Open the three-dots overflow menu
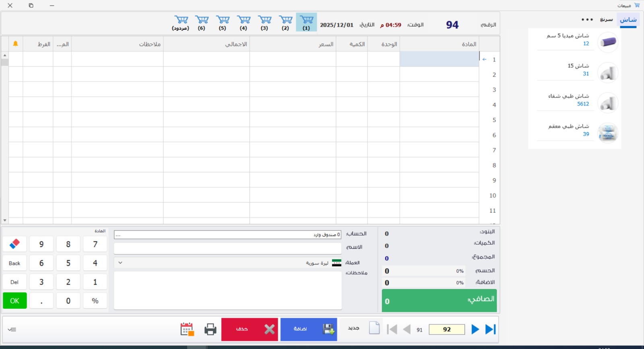This screenshot has width=644, height=349. coord(587,19)
